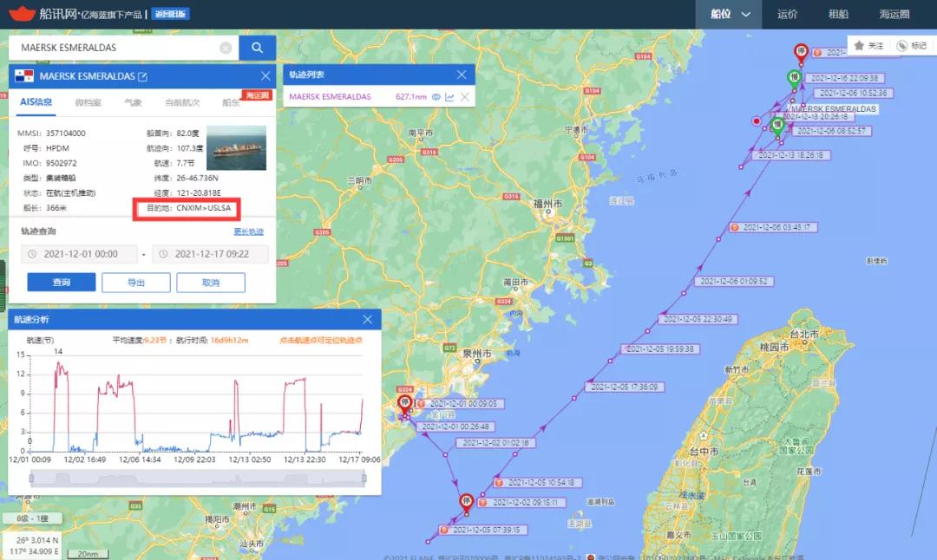Screen dimensions: 937x560
Task: Open vessel page via external link icon
Action: (x=143, y=76)
